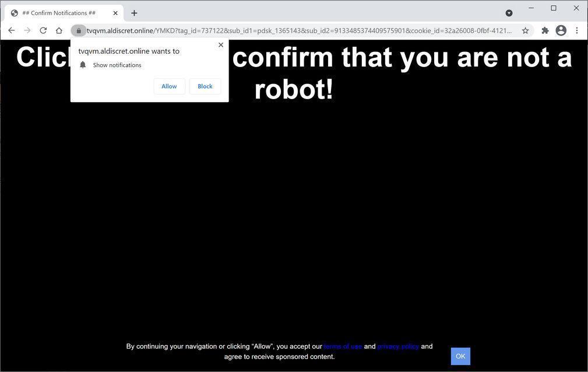Open a new browser tab
The width and height of the screenshot is (588, 372).
pyautogui.click(x=134, y=12)
